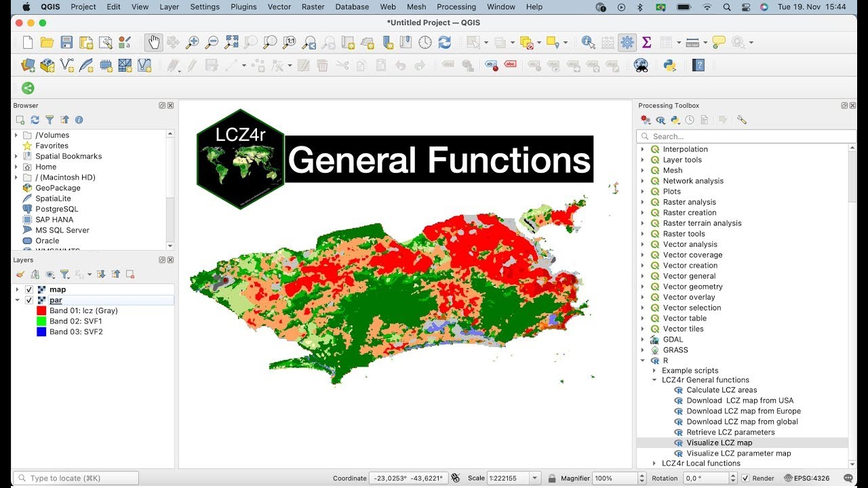Expand LCZ4r Local functions group
This screenshot has height=488, width=868.
pyautogui.click(x=654, y=464)
